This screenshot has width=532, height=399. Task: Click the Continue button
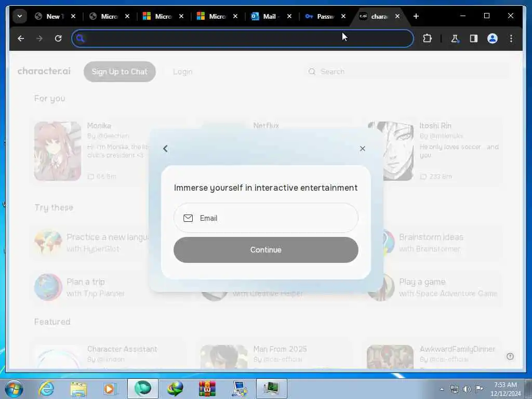coord(265,250)
